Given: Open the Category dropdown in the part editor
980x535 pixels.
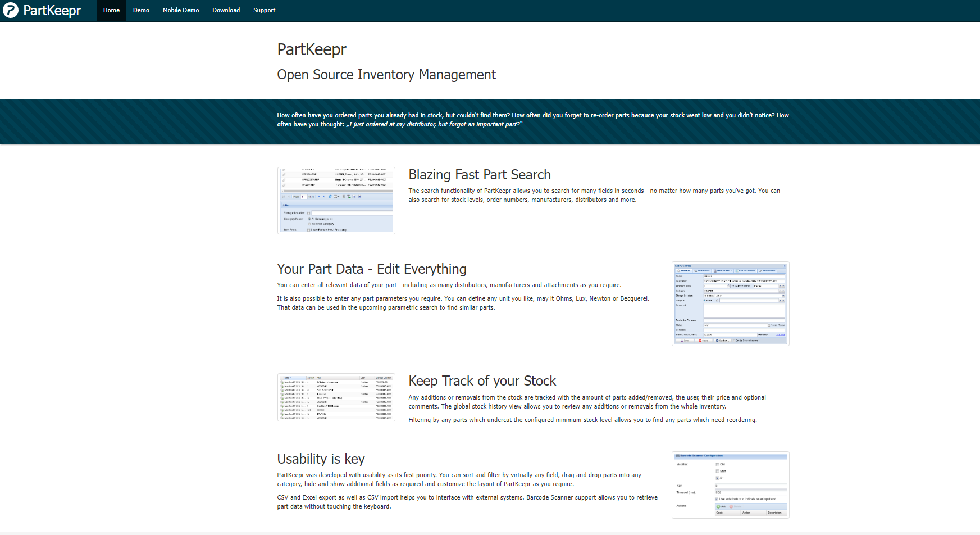Looking at the screenshot, I should [781, 291].
